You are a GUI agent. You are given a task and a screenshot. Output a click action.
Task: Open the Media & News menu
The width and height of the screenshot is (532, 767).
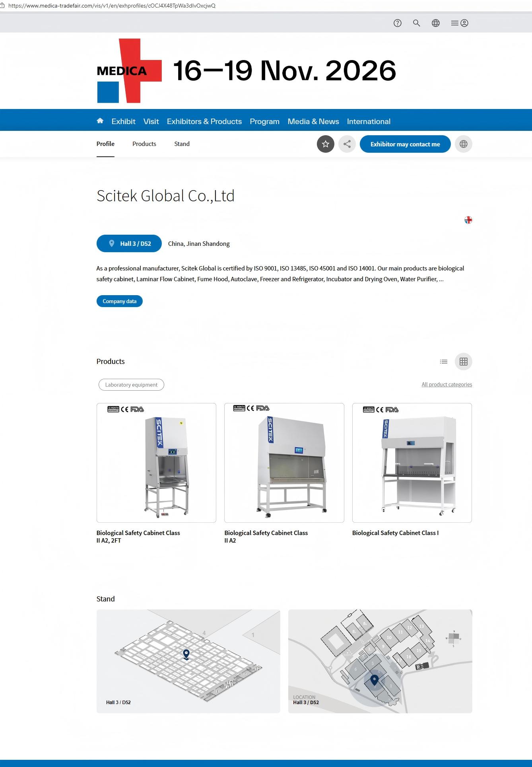(313, 121)
